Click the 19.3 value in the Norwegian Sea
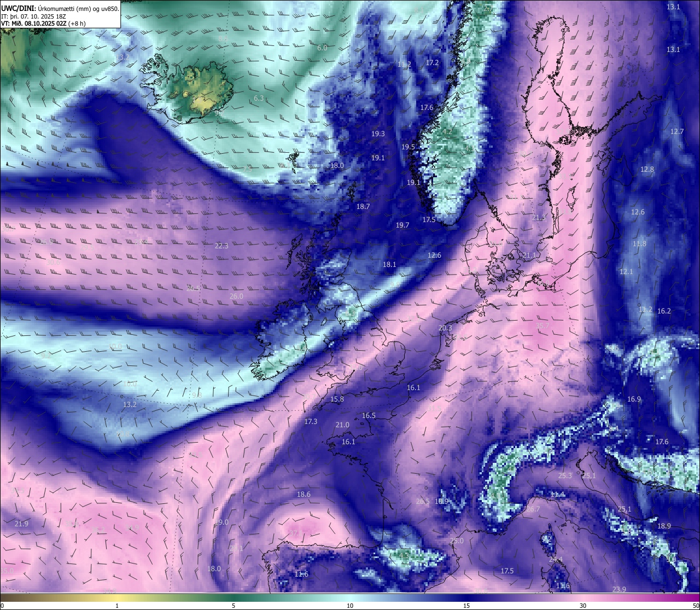The height and width of the screenshot is (610, 700). [x=378, y=133]
